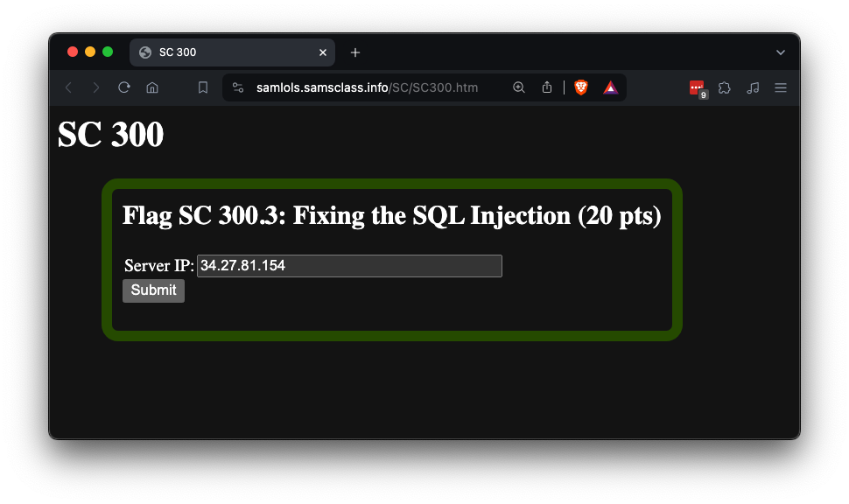Focus the Server IP input field
Viewport: 849px width, 504px height.
349,266
